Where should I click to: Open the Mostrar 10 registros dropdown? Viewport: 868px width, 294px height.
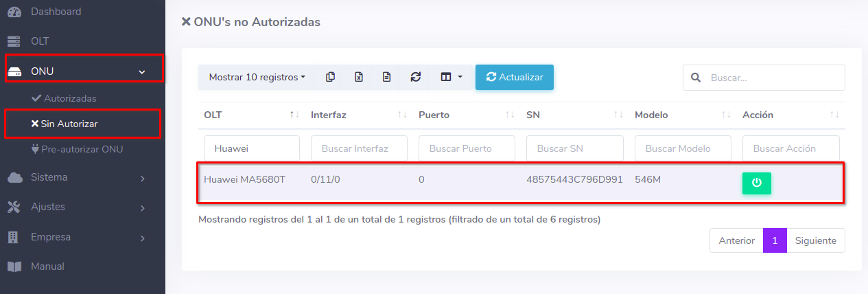point(257,77)
